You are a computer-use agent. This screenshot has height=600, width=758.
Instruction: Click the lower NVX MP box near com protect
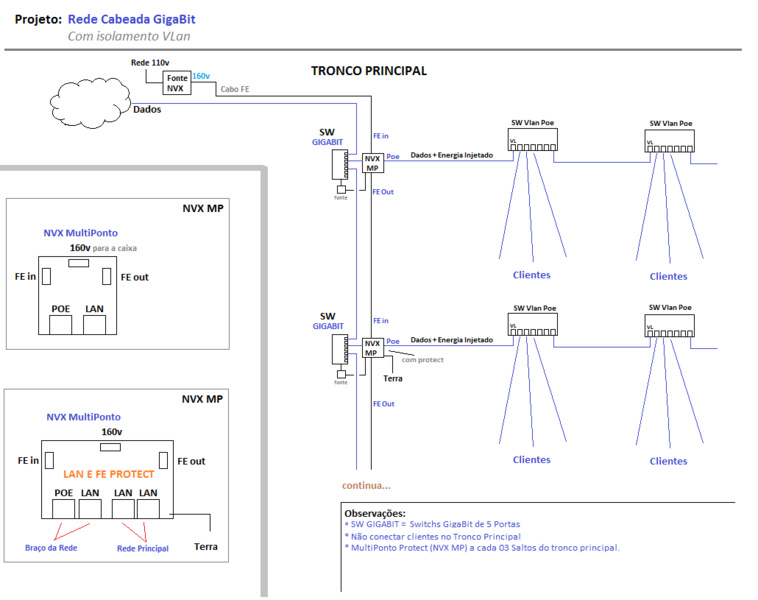373,348
